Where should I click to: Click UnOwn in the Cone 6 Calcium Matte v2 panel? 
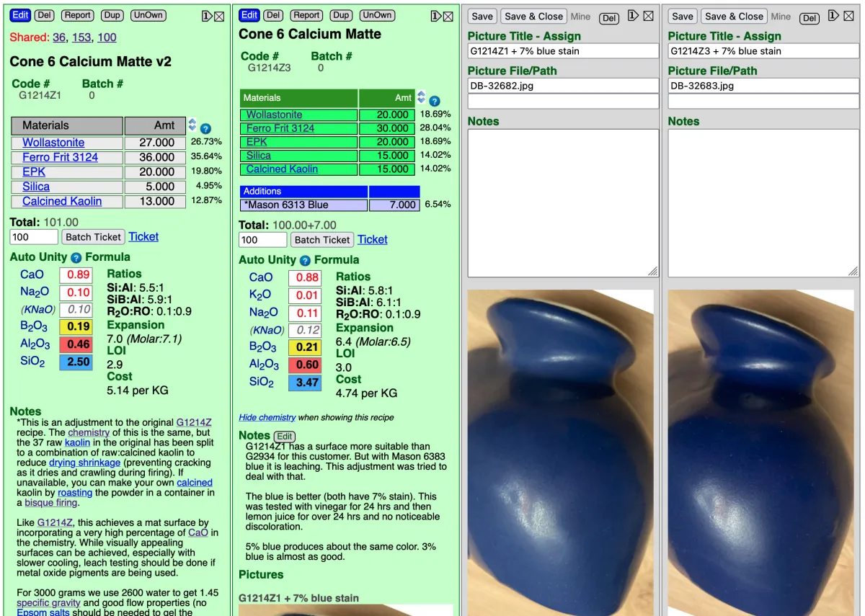148,15
